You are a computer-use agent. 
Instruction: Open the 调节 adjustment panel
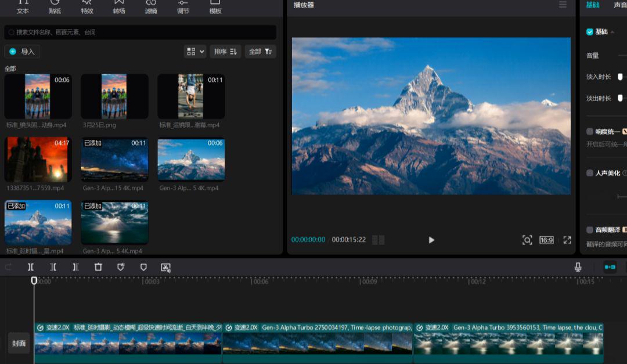pos(183,7)
